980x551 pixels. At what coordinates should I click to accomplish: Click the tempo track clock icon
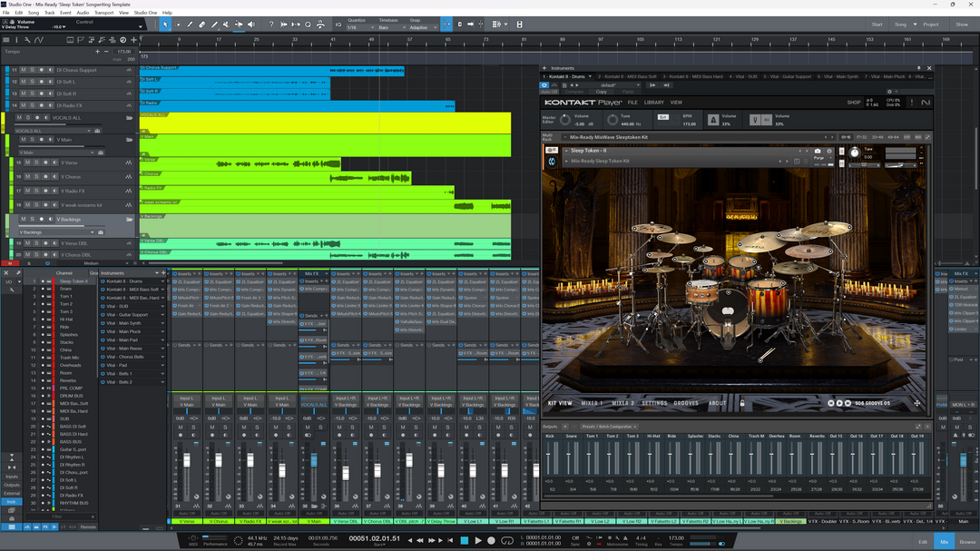pos(123,40)
